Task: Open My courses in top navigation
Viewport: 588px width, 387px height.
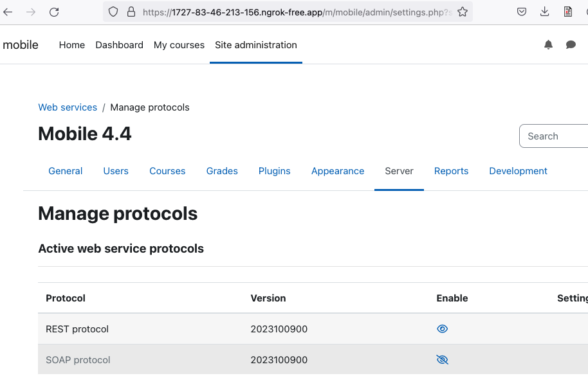Action: [179, 45]
